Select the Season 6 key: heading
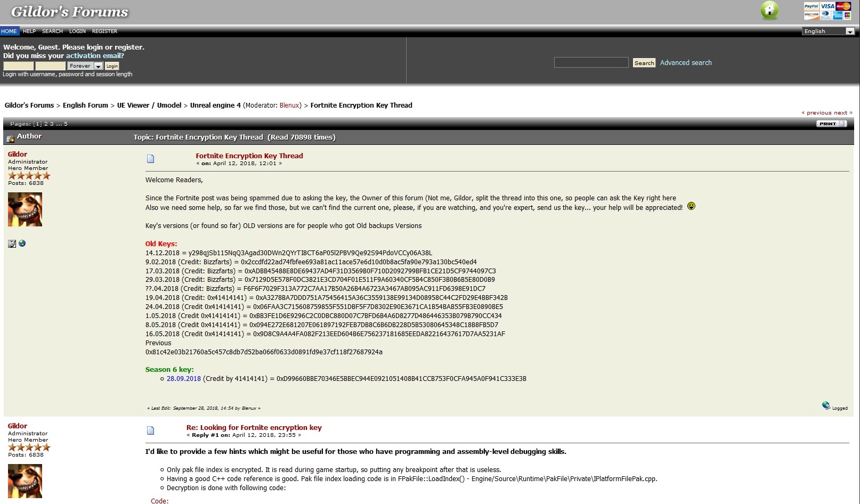This screenshot has width=860, height=504. click(169, 369)
